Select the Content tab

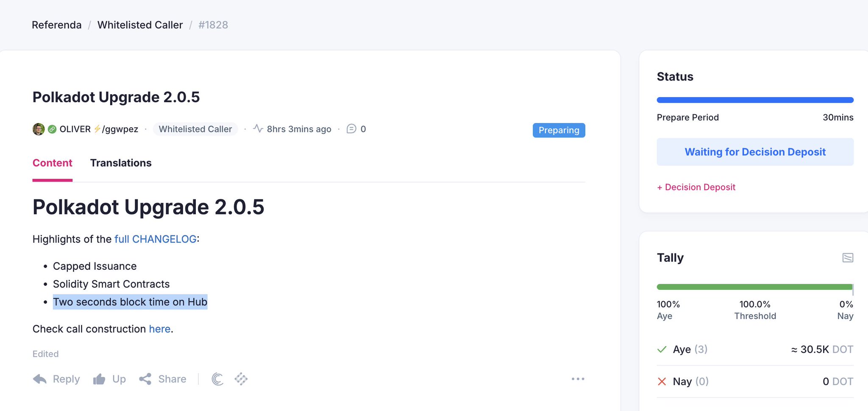coord(53,163)
